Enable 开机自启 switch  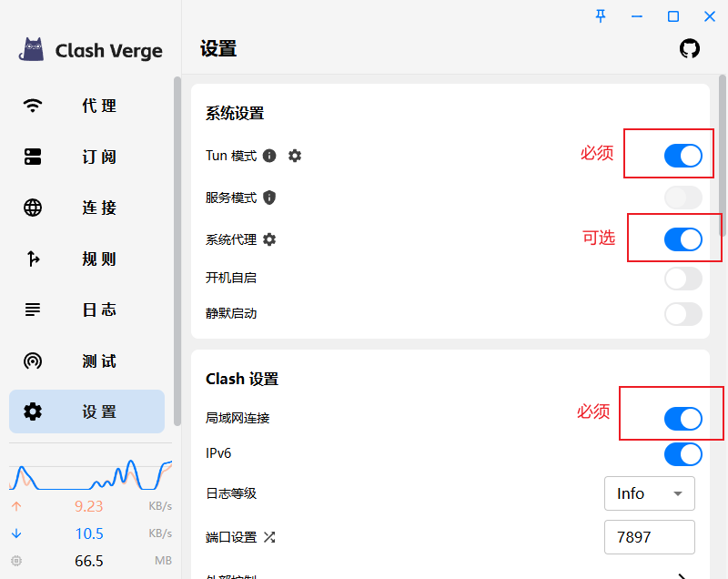(683, 279)
